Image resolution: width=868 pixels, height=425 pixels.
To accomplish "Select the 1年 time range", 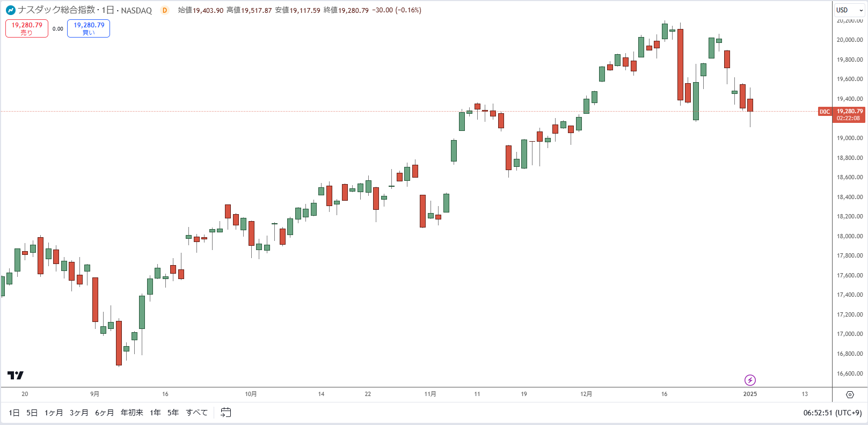I will [156, 413].
